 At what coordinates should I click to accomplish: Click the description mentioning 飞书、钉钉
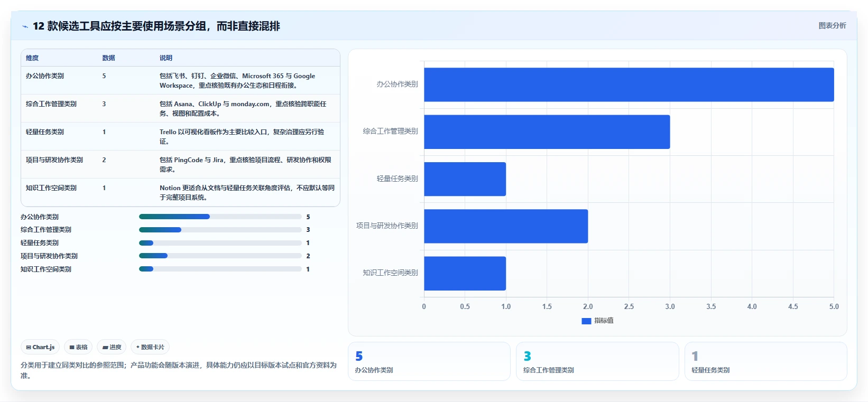237,81
